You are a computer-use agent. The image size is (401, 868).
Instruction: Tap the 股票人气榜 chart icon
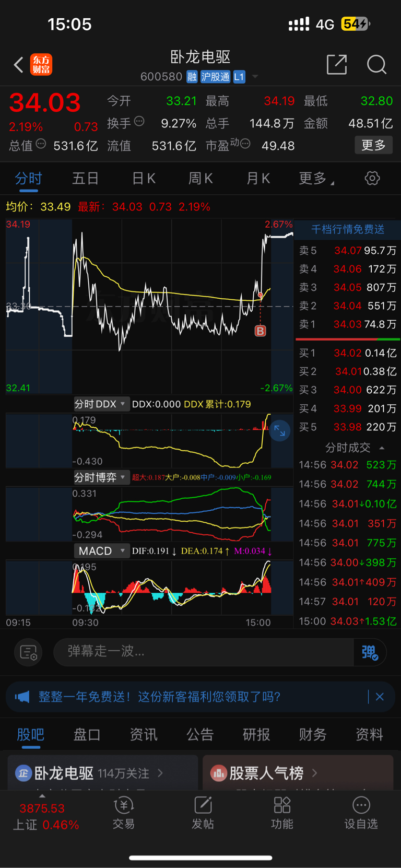[x=218, y=773]
